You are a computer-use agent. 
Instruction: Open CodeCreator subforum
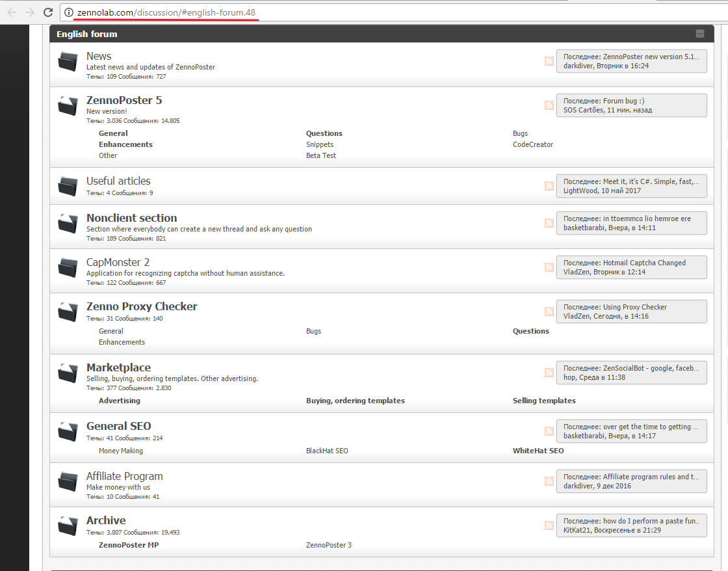pos(532,144)
